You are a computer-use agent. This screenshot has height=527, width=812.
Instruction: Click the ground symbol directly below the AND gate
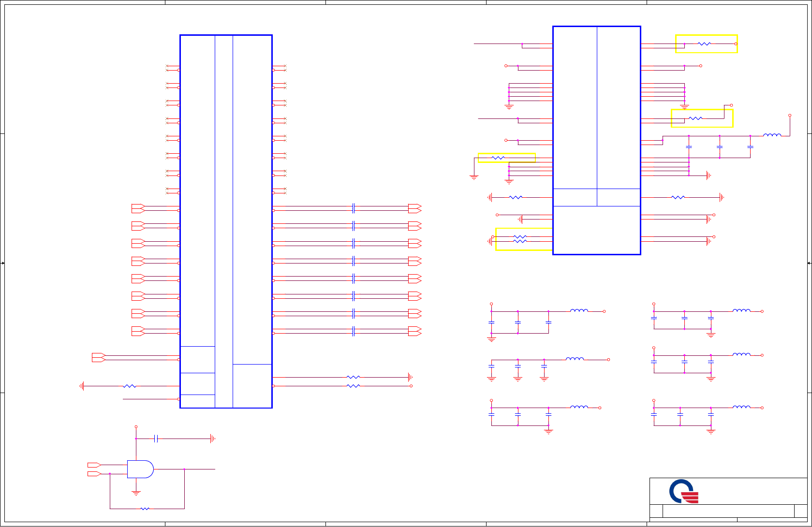tap(136, 493)
